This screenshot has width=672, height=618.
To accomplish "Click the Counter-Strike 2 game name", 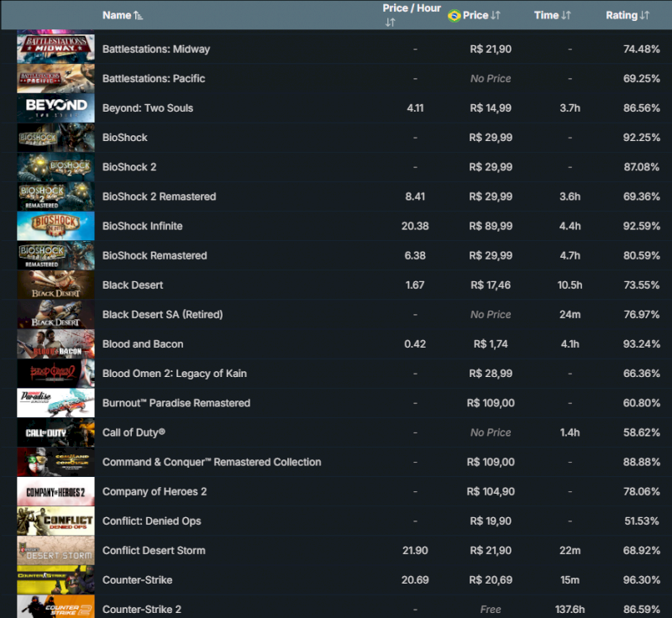I will pos(142,610).
